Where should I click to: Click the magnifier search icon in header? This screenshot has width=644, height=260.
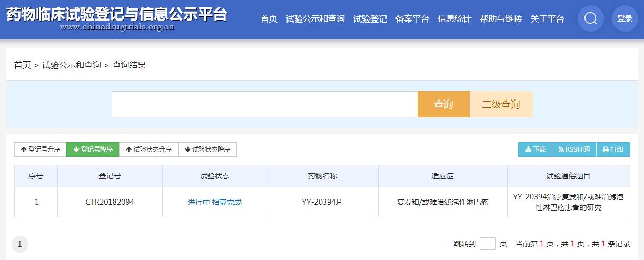[x=590, y=19]
